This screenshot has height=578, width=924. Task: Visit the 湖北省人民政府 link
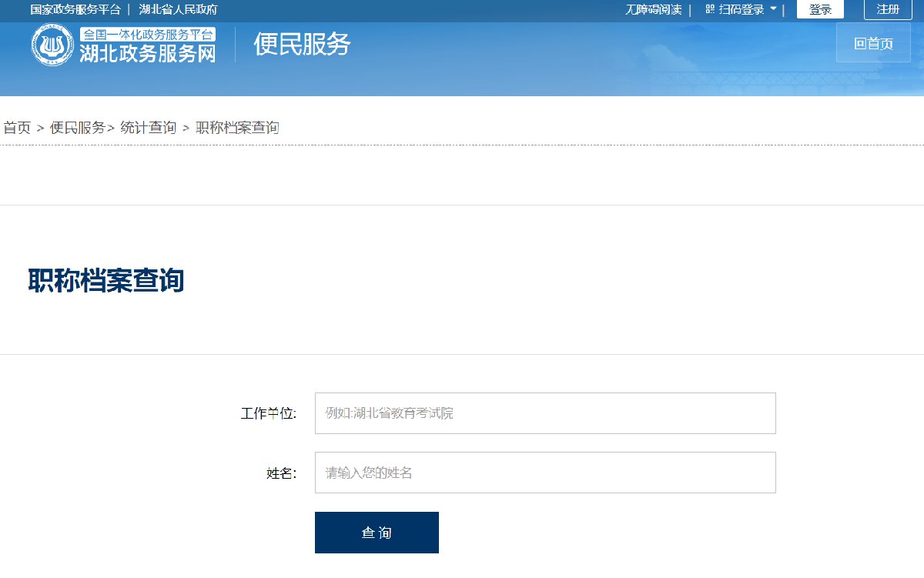click(178, 10)
